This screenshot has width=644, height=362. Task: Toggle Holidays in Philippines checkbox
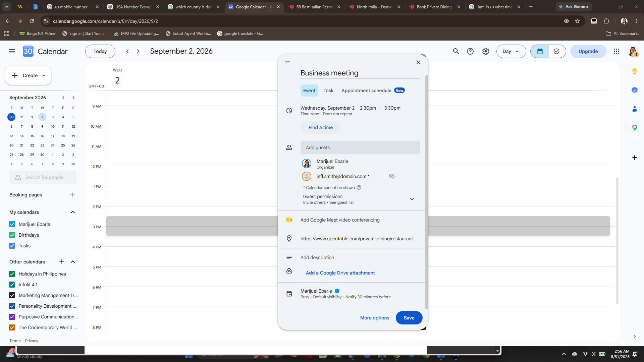12,274
